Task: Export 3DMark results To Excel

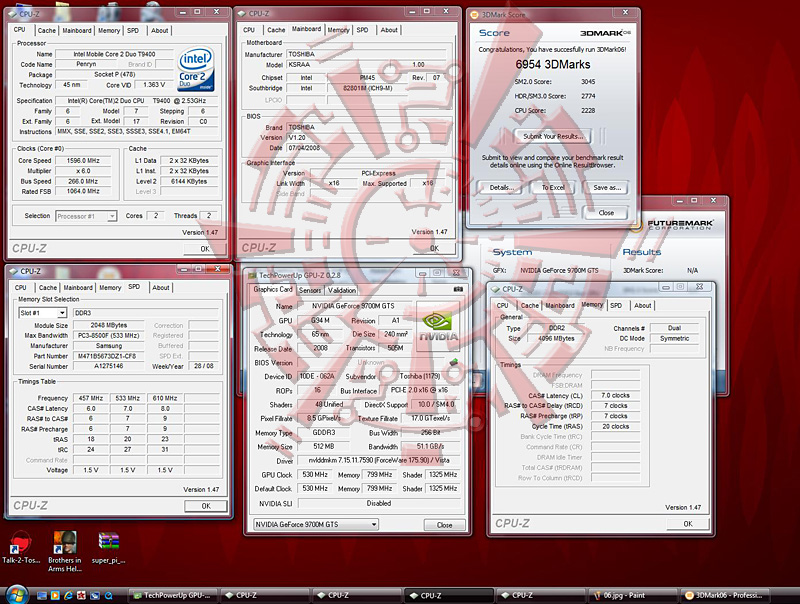Action: (x=553, y=188)
